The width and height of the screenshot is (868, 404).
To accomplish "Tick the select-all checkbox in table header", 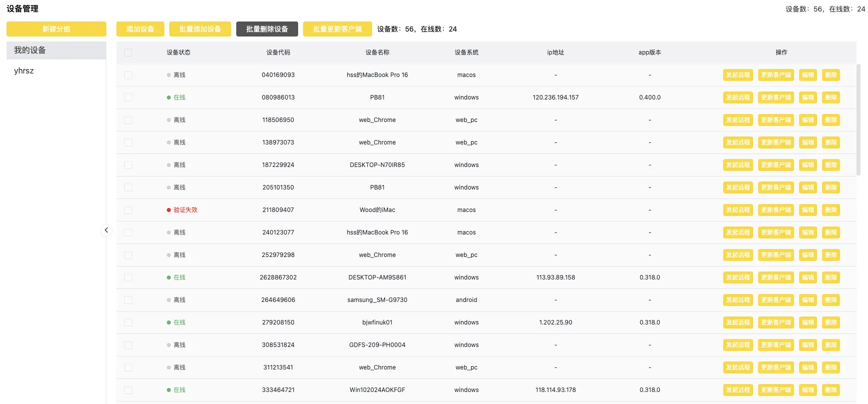I will tap(128, 52).
